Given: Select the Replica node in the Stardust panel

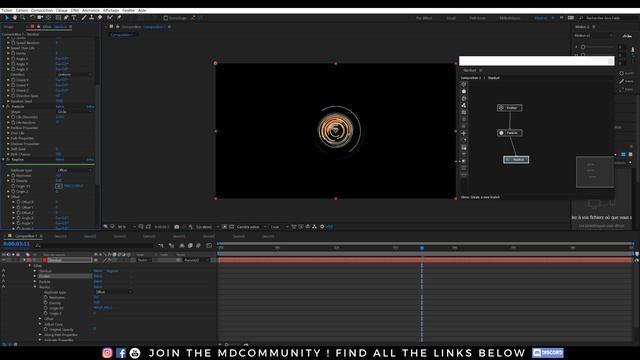Looking at the screenshot, I should coord(516,160).
